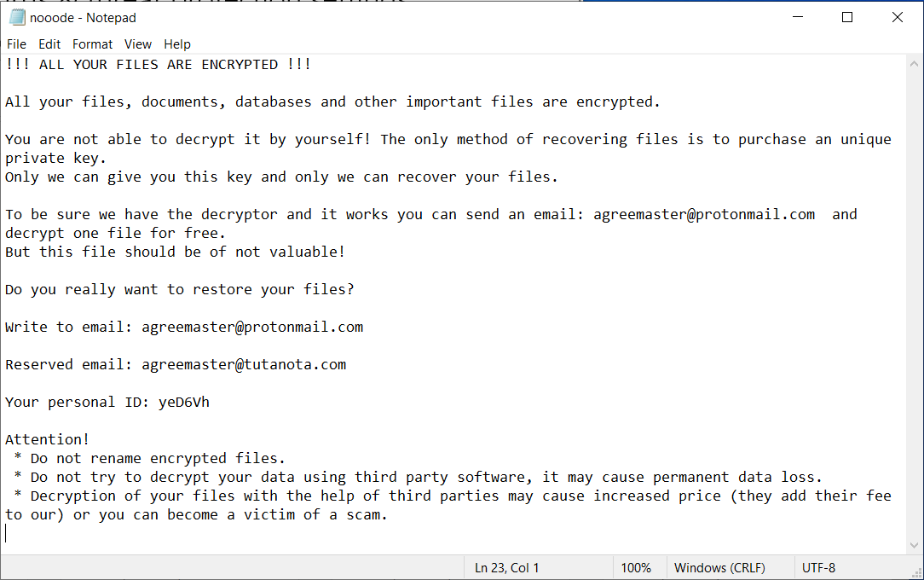Screen dimensions: 924x580
Task: Open the View menu
Action: pyautogui.click(x=137, y=44)
